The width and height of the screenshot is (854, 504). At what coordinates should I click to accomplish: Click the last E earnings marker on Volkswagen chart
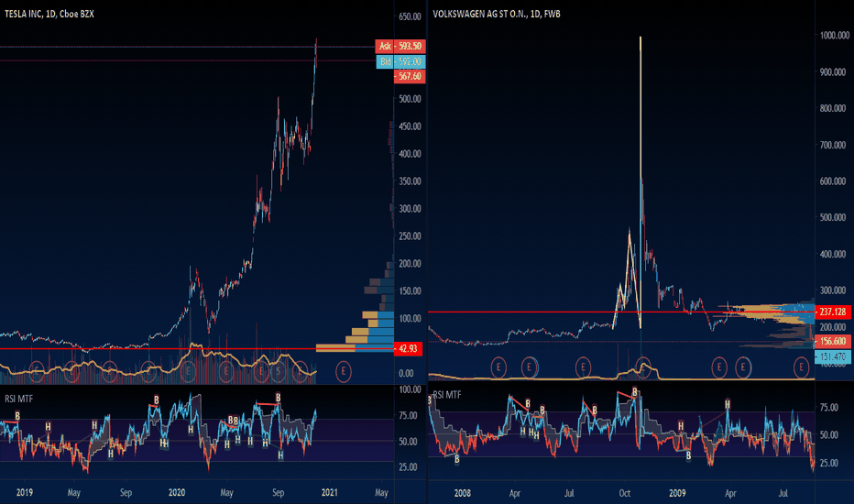(801, 367)
